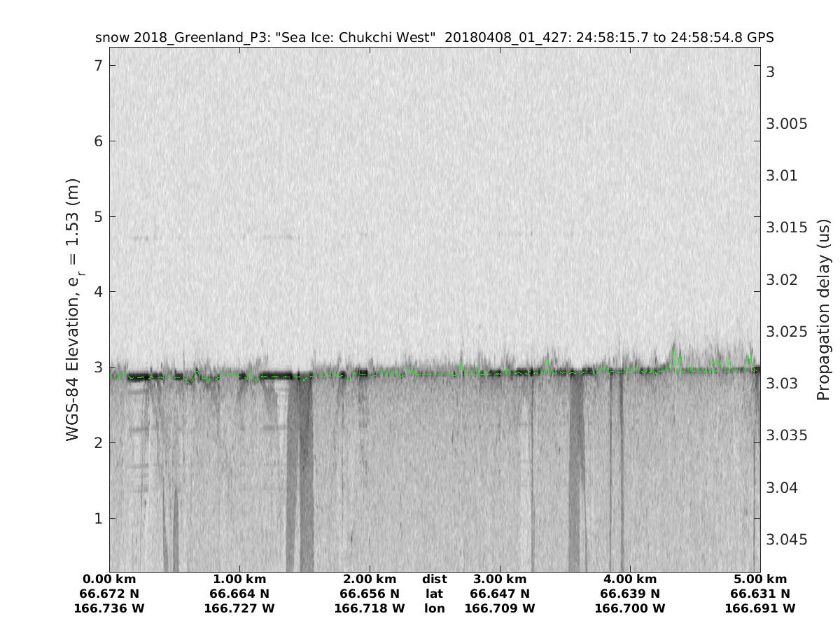Click the 'dist' legend text below axis
Screen dimensions: 840x630
(x=435, y=580)
